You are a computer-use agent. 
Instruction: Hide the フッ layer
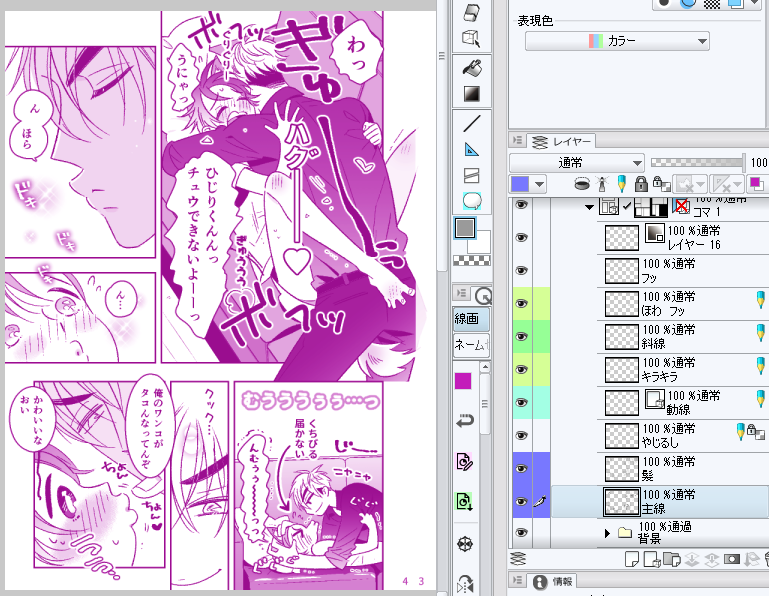point(522,270)
